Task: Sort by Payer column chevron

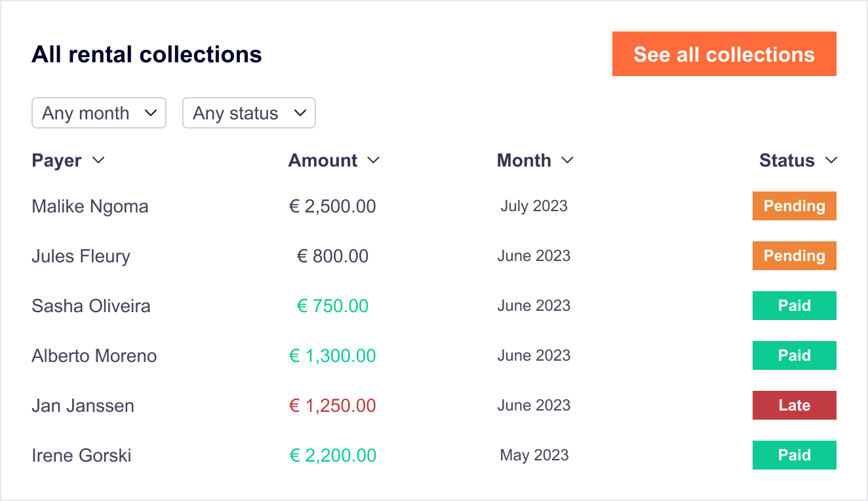Action: [x=98, y=160]
